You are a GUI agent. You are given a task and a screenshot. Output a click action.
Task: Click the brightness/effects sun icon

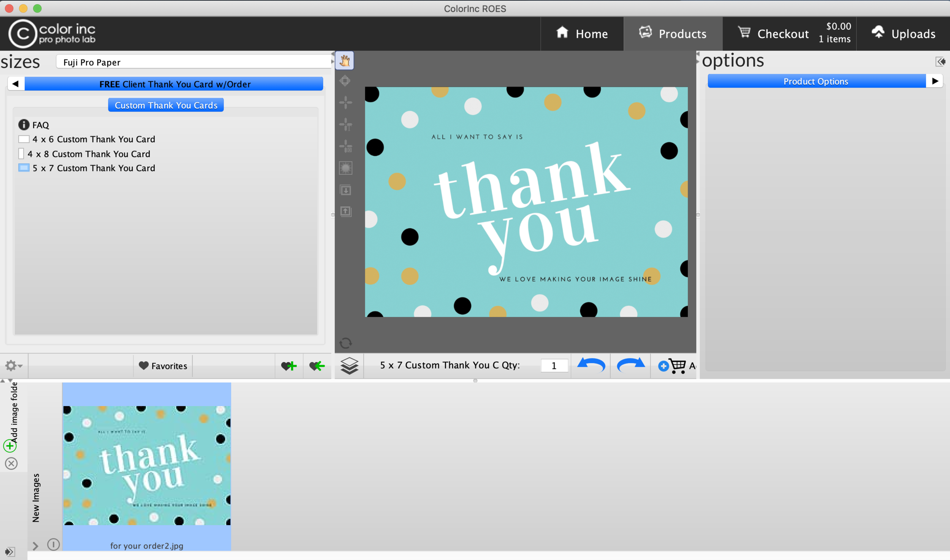(345, 168)
